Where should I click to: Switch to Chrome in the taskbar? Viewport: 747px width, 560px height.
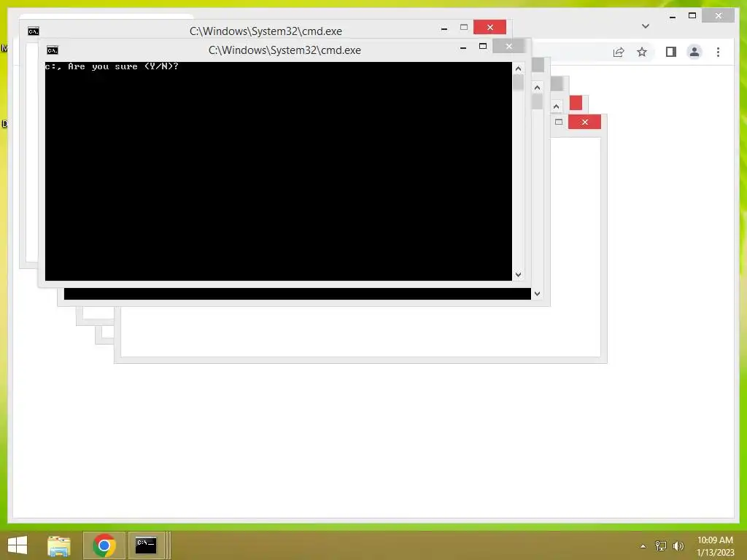click(x=104, y=545)
